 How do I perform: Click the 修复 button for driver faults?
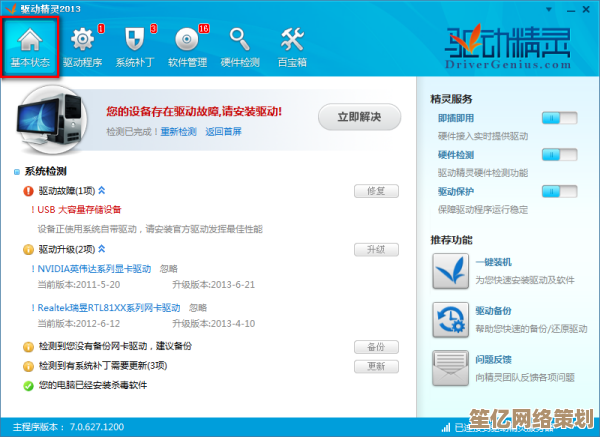coord(376,190)
